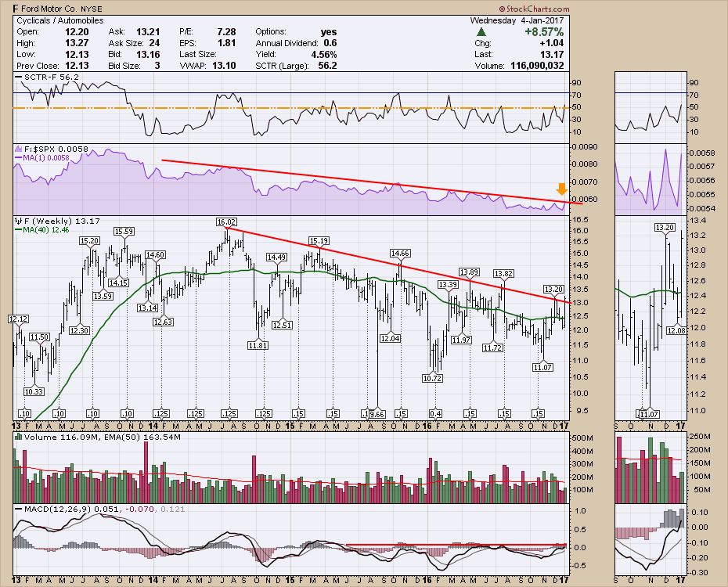Click the Volume value 116,090,032
This screenshot has width=728, height=587.
tap(537, 66)
